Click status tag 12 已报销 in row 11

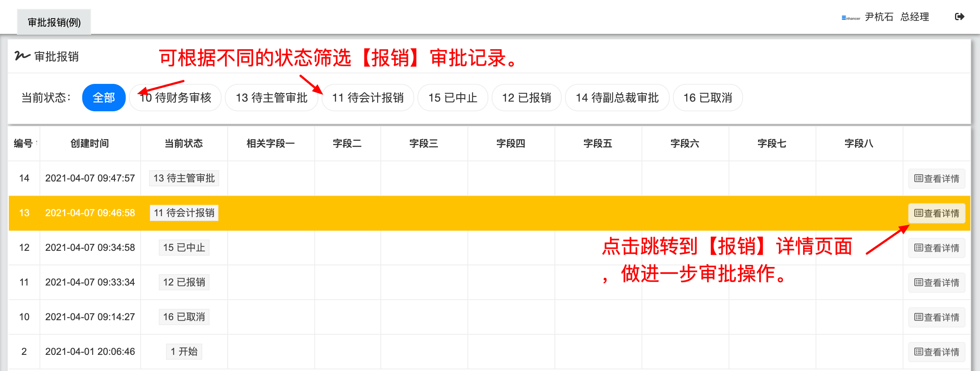184,282
